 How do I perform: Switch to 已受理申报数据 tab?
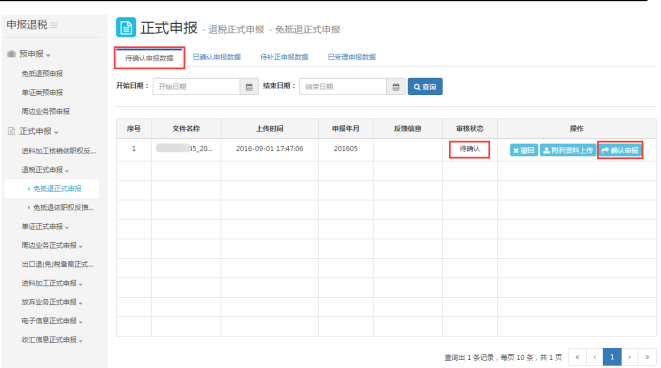pyautogui.click(x=352, y=57)
